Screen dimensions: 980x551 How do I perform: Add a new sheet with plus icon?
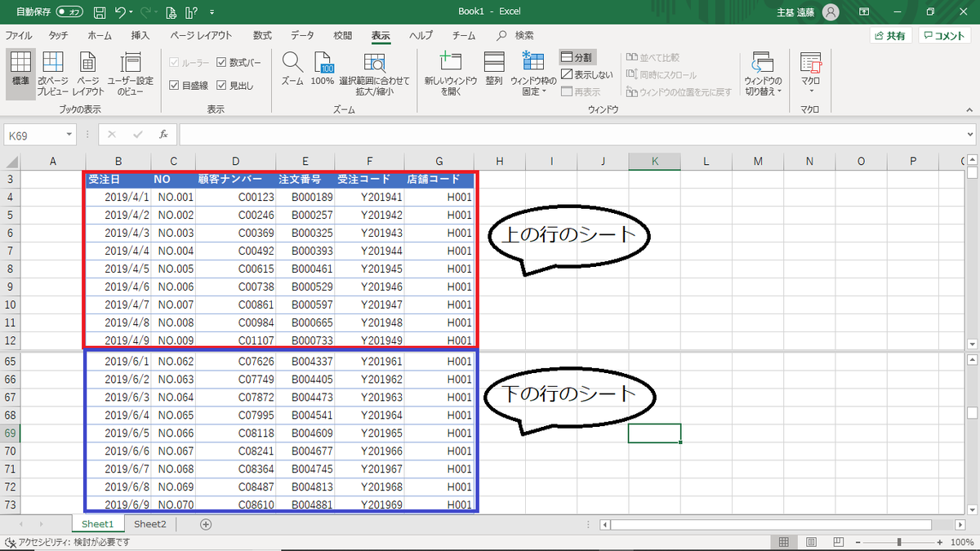pyautogui.click(x=206, y=524)
